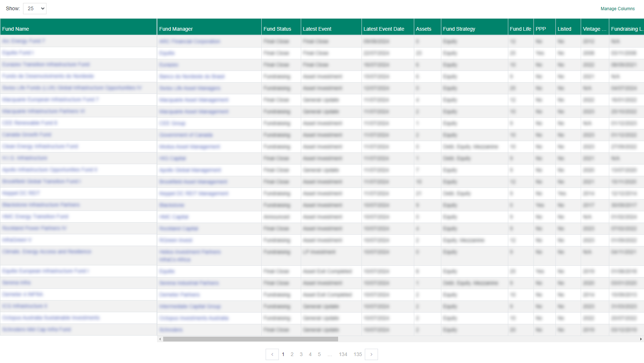Jump to page 135 in pagination
This screenshot has width=644, height=363.
[x=357, y=354]
